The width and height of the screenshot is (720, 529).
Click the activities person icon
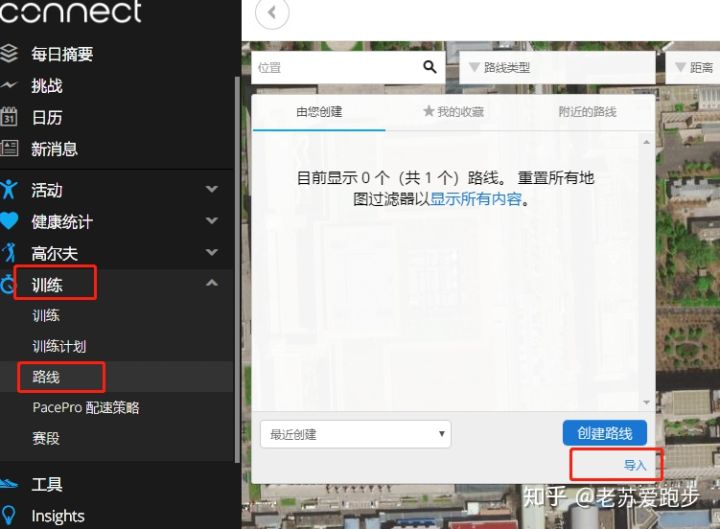pos(9,189)
